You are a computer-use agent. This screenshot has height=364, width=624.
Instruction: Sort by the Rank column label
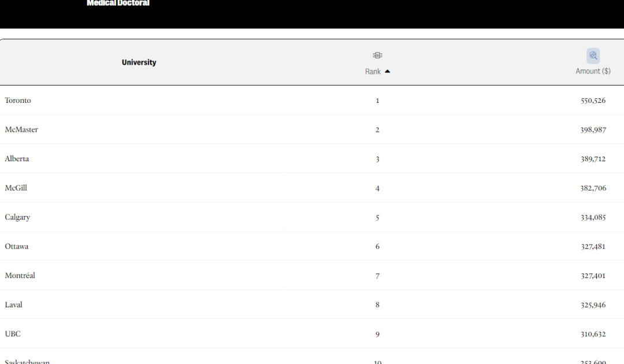pyautogui.click(x=373, y=72)
